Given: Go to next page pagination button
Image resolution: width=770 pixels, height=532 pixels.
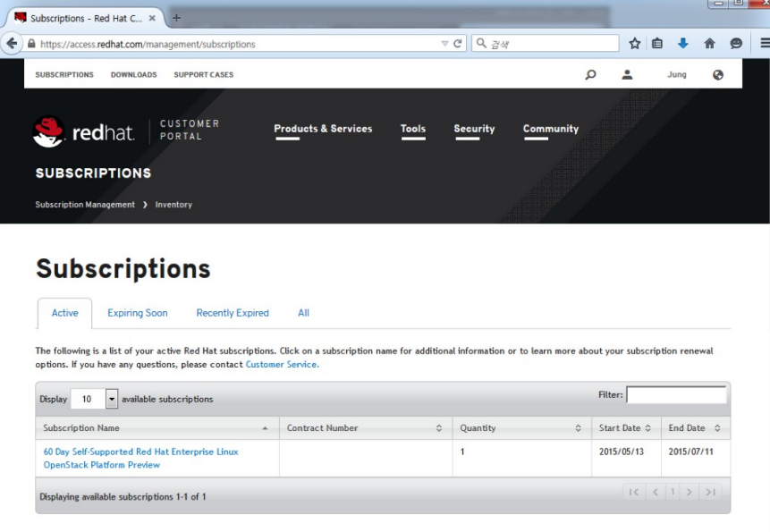Looking at the screenshot, I should pyautogui.click(x=690, y=492).
